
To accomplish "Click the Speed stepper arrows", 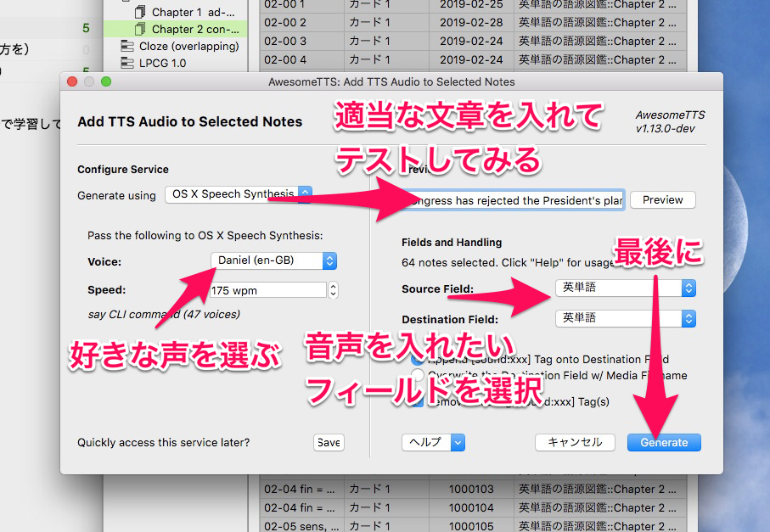I will tap(333, 290).
